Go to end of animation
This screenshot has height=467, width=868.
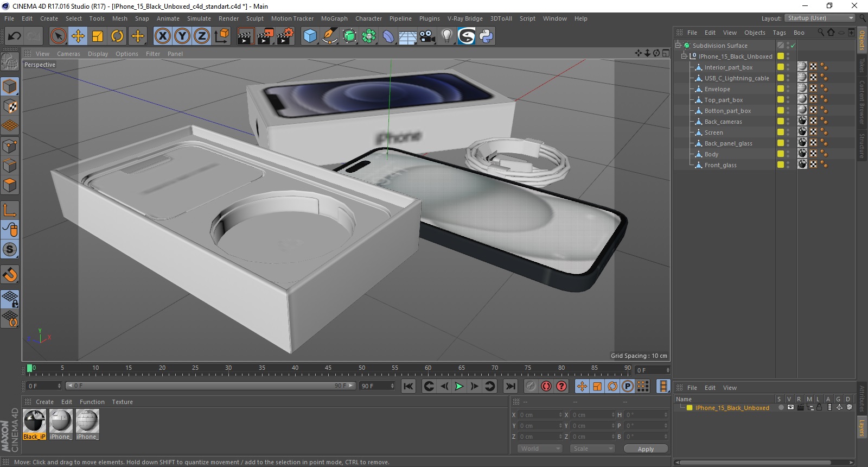510,386
